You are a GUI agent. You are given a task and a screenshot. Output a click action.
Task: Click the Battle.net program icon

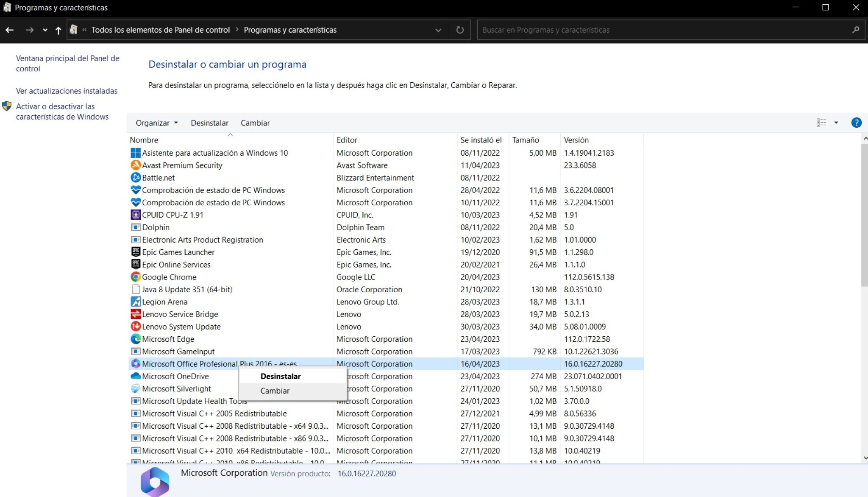pyautogui.click(x=135, y=178)
